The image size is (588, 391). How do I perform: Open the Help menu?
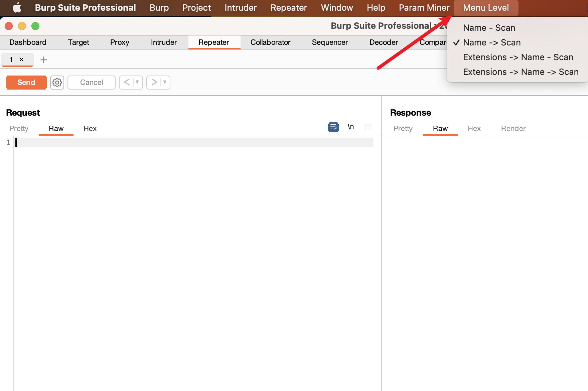click(x=376, y=8)
